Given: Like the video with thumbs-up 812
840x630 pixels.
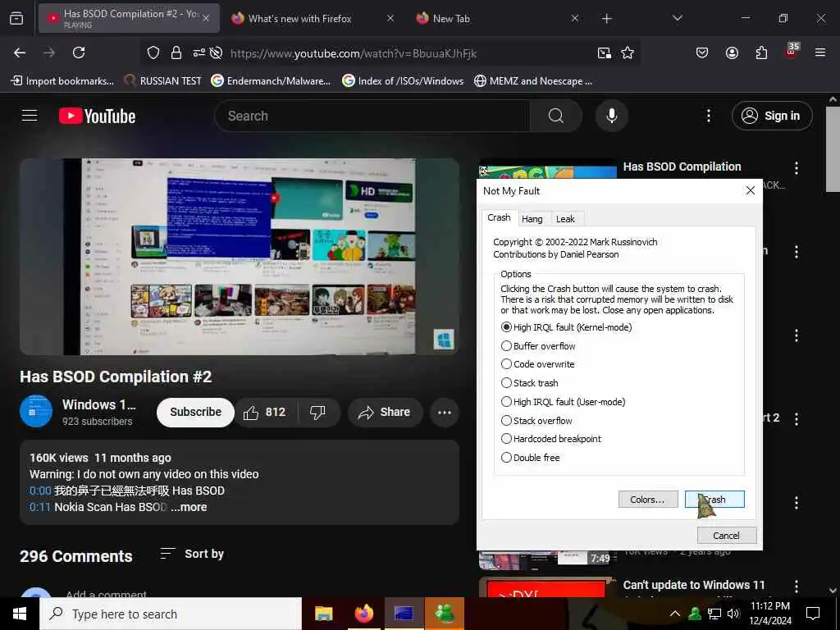Looking at the screenshot, I should (265, 412).
